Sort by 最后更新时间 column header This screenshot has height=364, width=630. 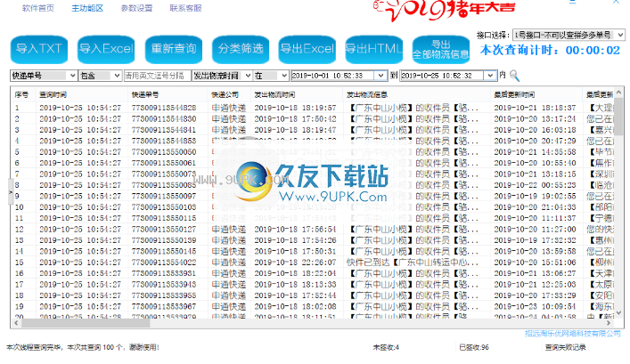[514, 94]
